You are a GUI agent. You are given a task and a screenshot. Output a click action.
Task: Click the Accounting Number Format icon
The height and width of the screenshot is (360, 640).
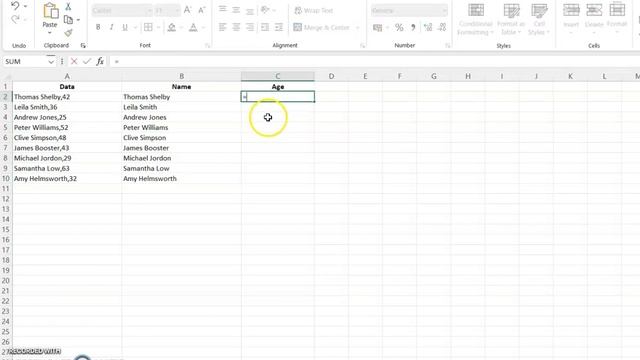tap(378, 27)
